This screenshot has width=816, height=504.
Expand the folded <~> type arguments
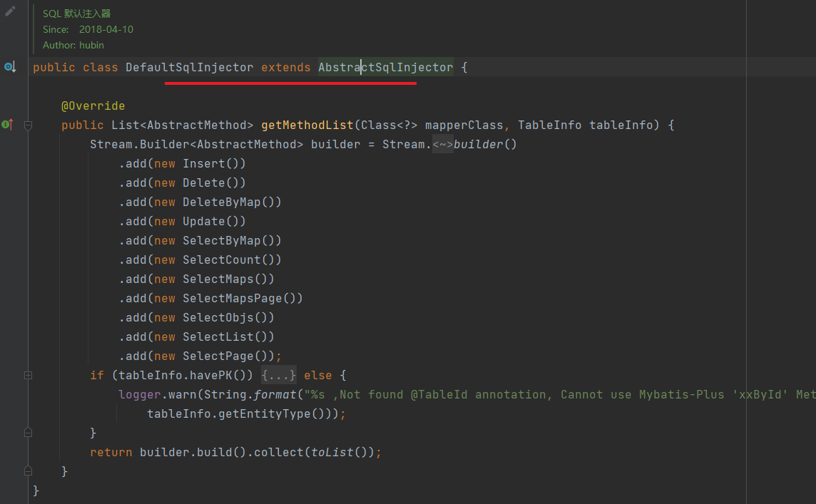(x=443, y=145)
